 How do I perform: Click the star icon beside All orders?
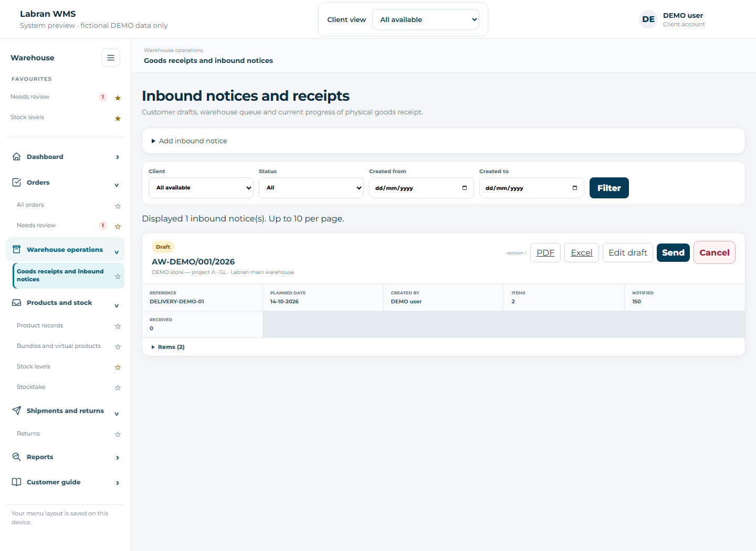click(x=118, y=206)
